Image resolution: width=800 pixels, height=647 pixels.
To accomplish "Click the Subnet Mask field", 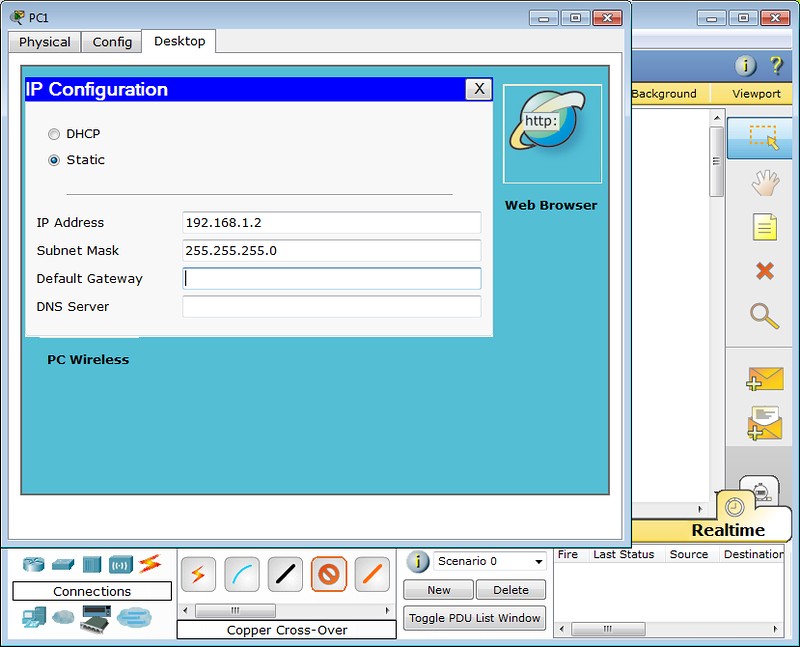I will (x=332, y=251).
